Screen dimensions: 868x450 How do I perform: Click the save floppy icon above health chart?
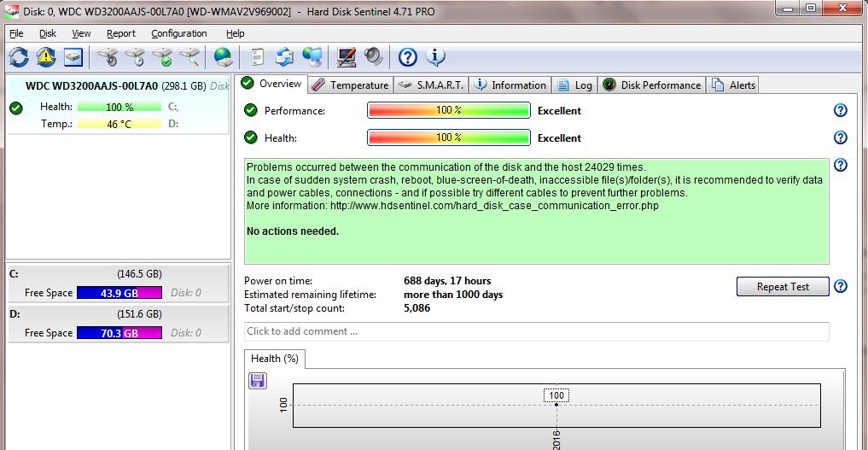point(258,381)
